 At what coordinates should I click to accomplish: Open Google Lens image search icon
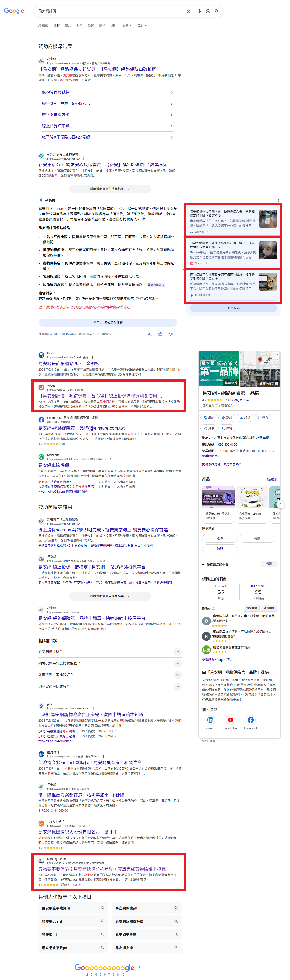(208, 11)
